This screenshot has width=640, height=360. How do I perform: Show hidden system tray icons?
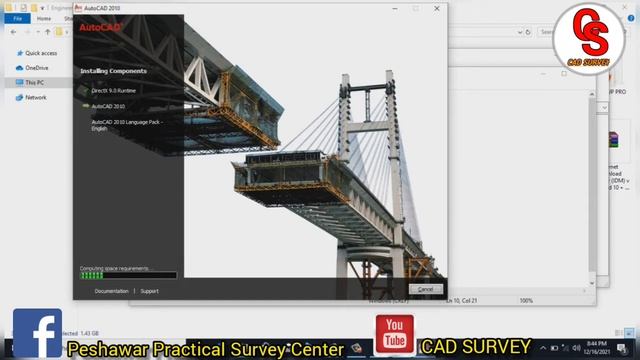click(543, 348)
